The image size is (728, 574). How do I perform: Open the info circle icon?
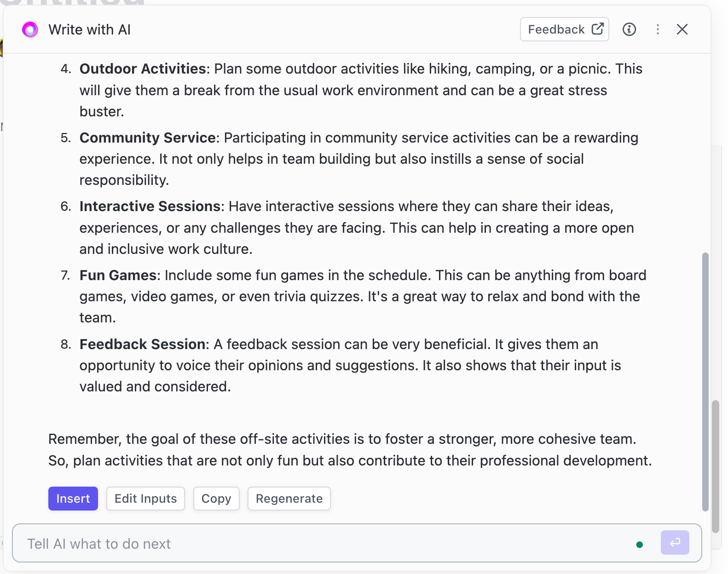point(629,29)
